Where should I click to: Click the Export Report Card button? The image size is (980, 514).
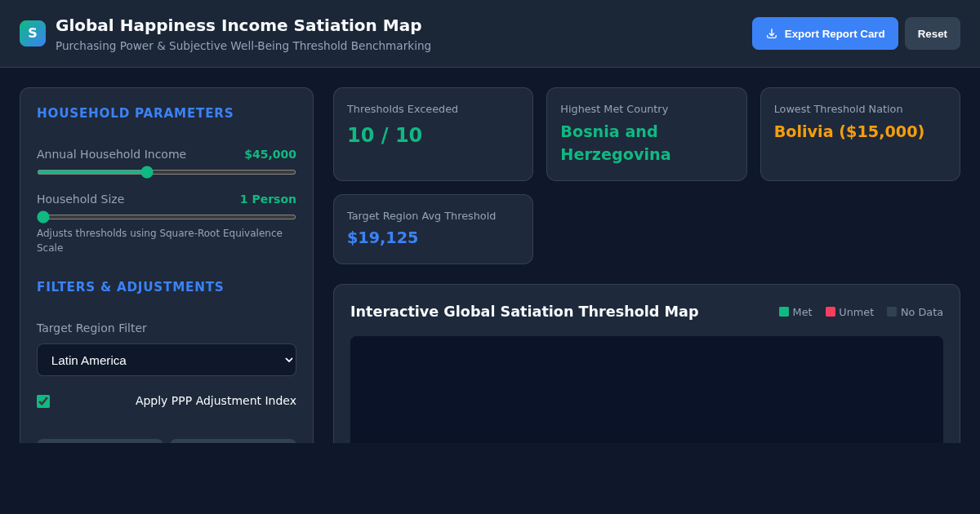click(x=825, y=33)
